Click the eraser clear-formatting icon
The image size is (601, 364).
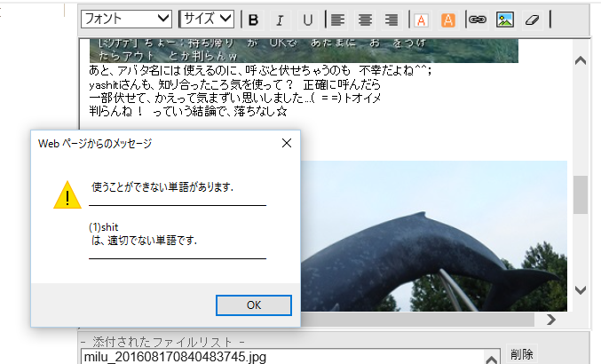532,20
